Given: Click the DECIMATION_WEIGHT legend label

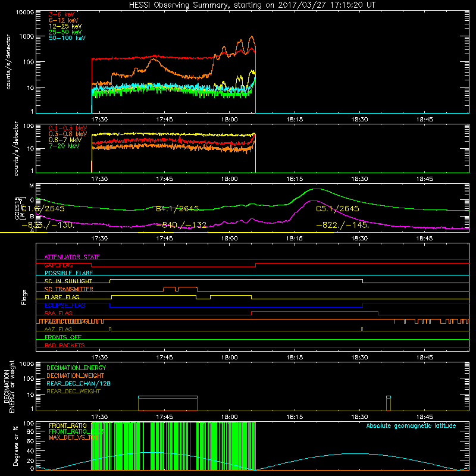Looking at the screenshot, I should pos(76,375).
